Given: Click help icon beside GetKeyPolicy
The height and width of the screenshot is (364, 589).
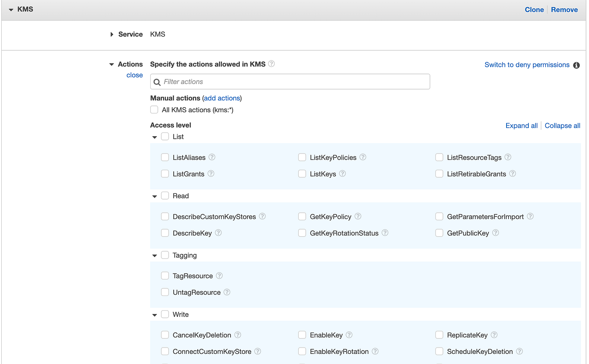Looking at the screenshot, I should (358, 216).
